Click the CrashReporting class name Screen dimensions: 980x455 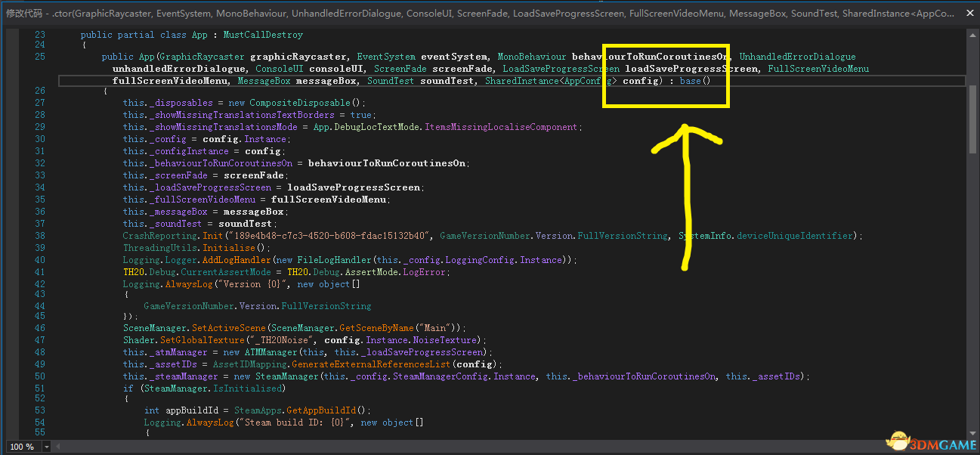pos(159,236)
